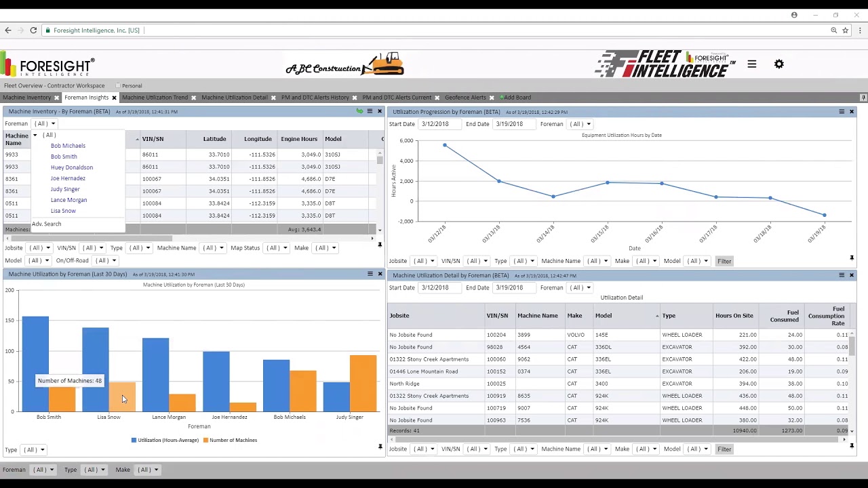Open the browser profile icon in title bar
Viewport: 868px width, 488px height.
pos(794,15)
